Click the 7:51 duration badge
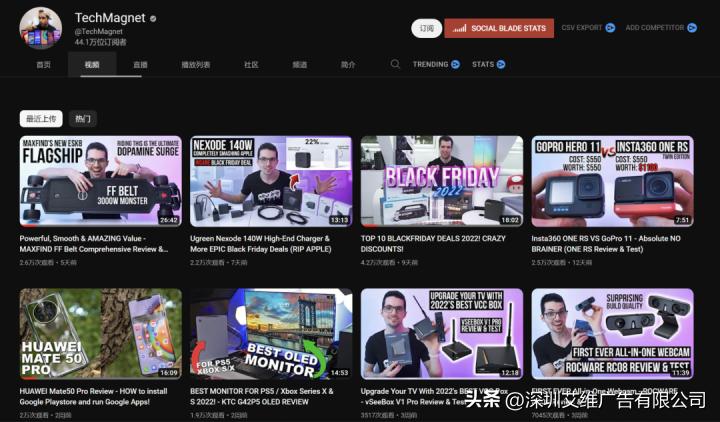This screenshot has height=422, width=720. coord(682,220)
